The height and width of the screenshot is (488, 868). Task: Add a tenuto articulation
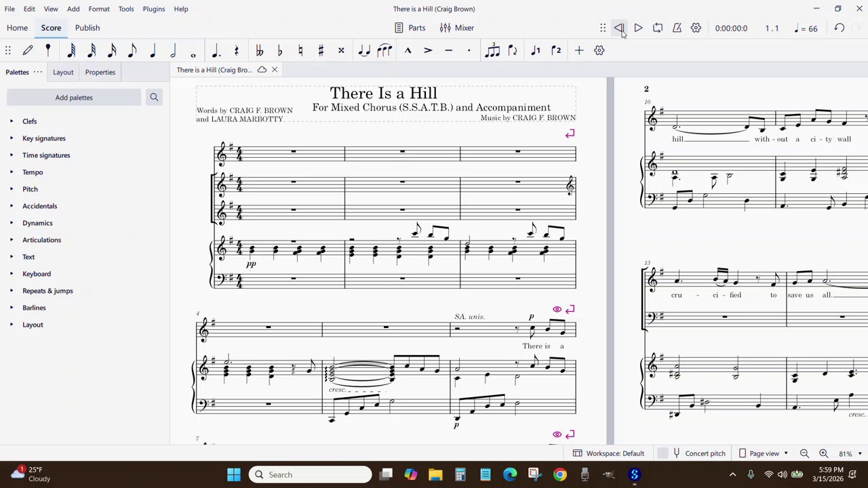click(x=448, y=50)
